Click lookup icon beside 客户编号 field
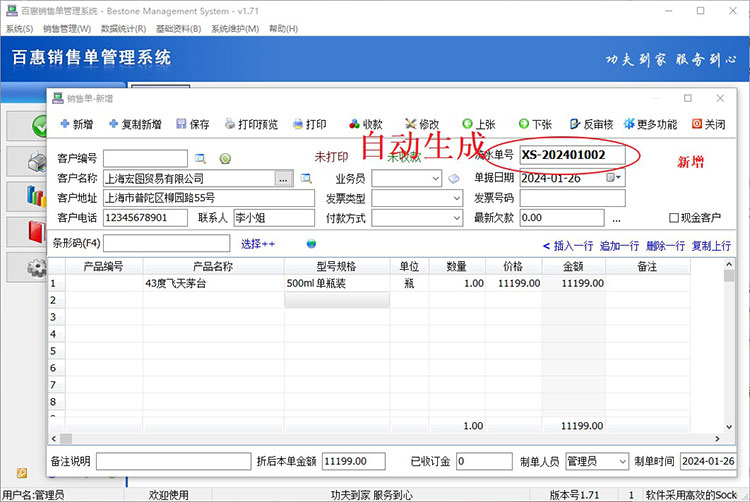Screen dimensions: 750x502 pos(200,159)
